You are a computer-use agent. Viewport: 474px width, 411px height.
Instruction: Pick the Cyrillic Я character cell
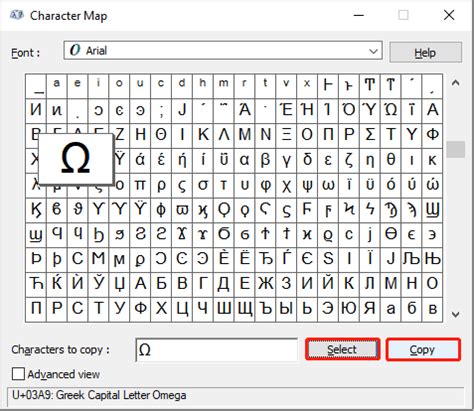pyautogui.click(x=370, y=309)
